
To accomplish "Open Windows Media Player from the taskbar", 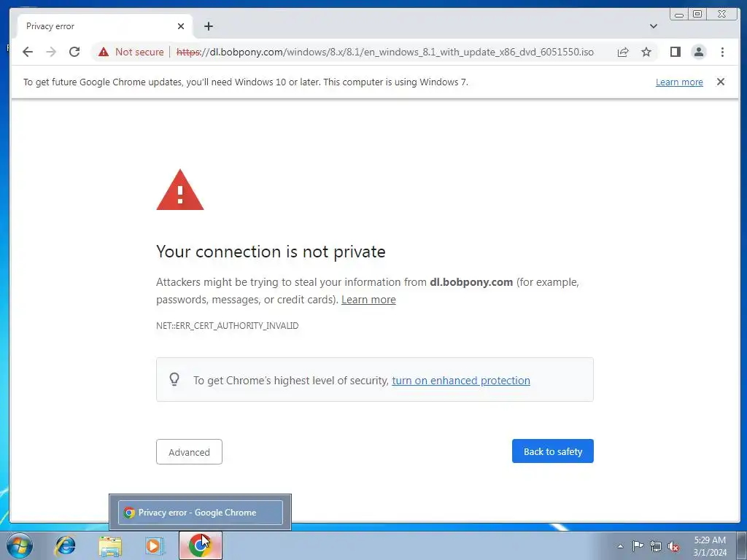I will 154,545.
